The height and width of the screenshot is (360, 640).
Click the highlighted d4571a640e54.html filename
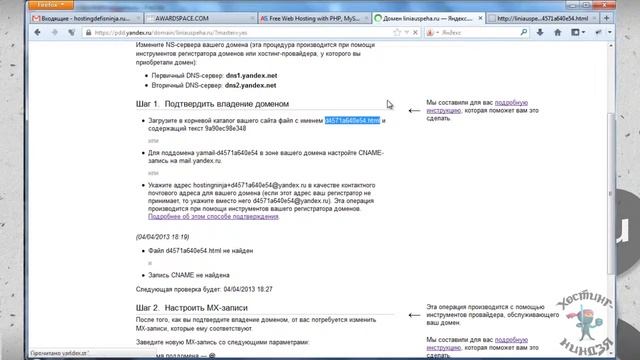352,120
